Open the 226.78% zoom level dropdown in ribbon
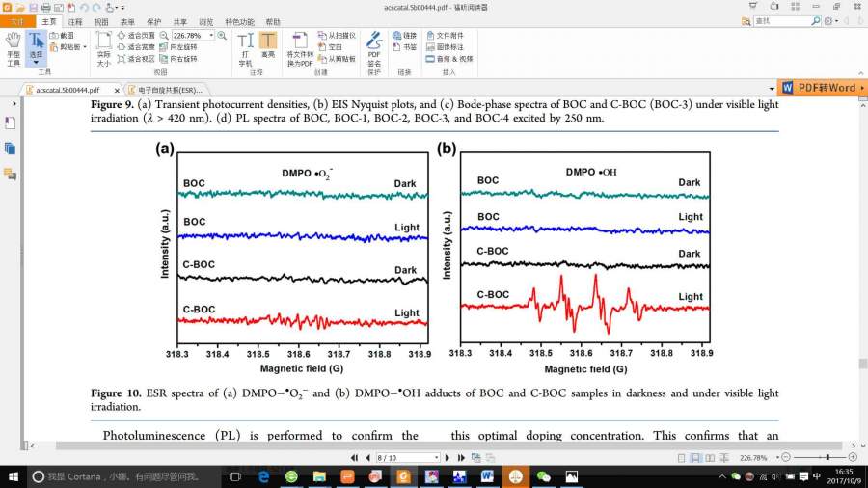This screenshot has height=488, width=868. [211, 36]
